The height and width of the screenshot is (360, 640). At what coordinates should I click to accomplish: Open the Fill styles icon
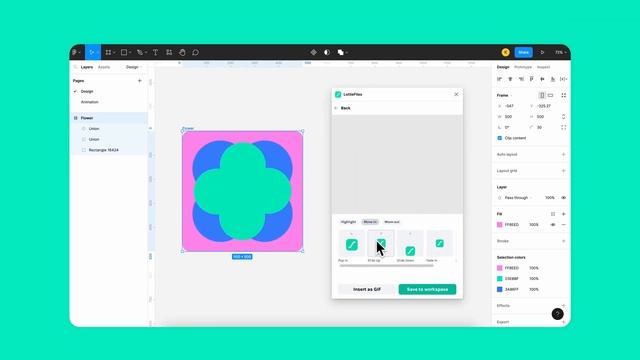coord(553,214)
